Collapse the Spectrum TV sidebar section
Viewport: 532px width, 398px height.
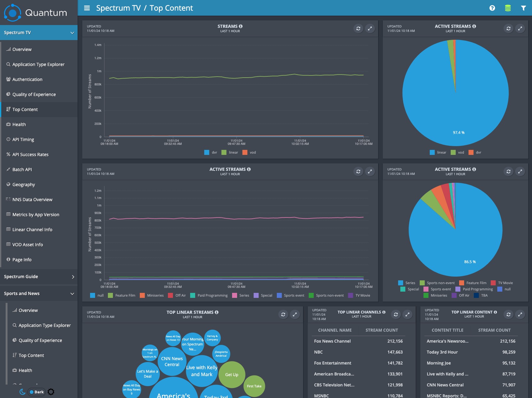tap(39, 33)
